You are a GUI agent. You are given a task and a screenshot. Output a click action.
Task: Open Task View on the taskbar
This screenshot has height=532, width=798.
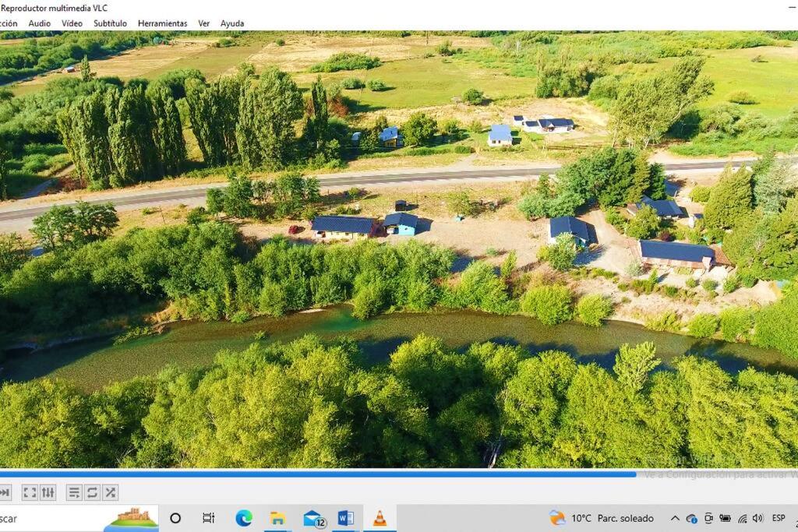208,518
